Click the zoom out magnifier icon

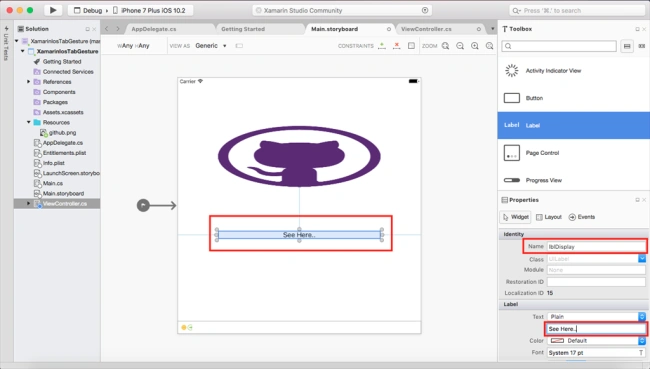[460, 46]
